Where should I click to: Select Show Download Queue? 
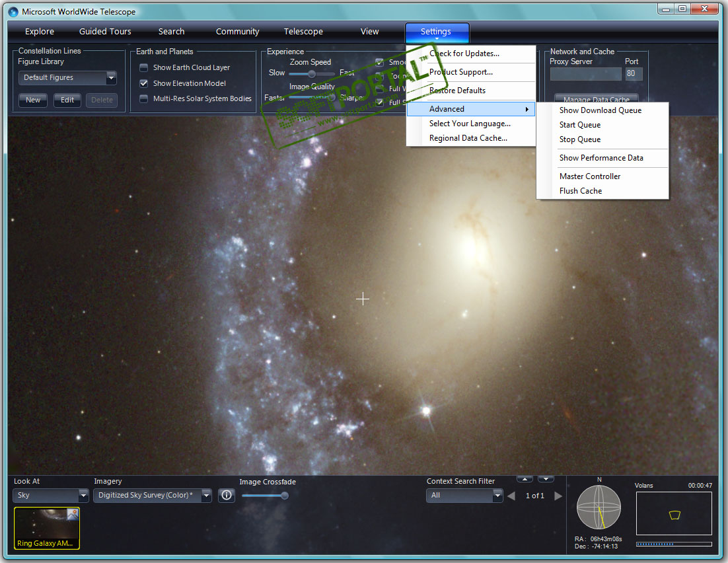(x=602, y=110)
